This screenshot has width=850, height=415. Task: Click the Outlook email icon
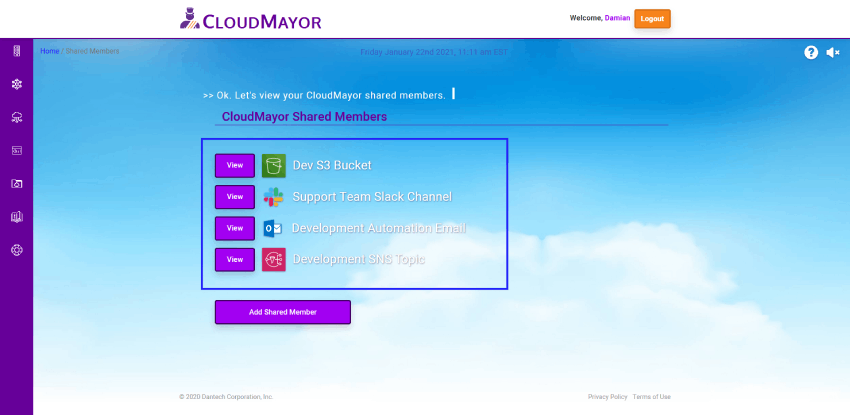tap(273, 228)
